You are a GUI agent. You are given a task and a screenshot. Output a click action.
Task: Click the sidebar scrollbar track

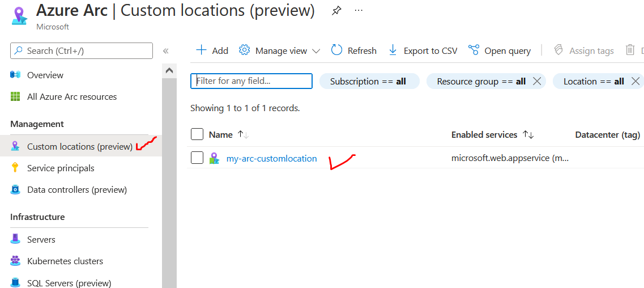(169, 183)
